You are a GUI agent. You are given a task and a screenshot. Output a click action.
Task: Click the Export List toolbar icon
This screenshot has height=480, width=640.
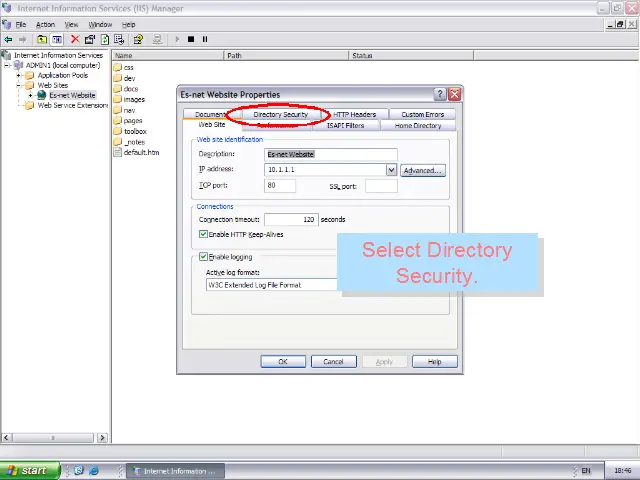pyautogui.click(x=119, y=39)
